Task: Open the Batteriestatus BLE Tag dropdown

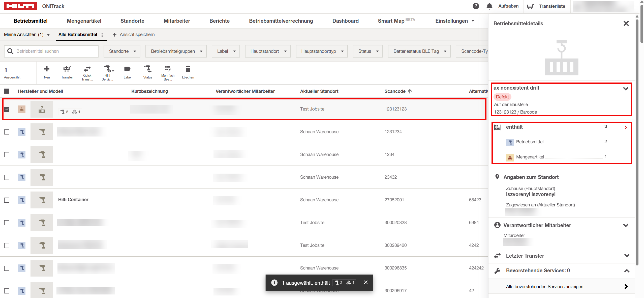Action: (x=419, y=51)
